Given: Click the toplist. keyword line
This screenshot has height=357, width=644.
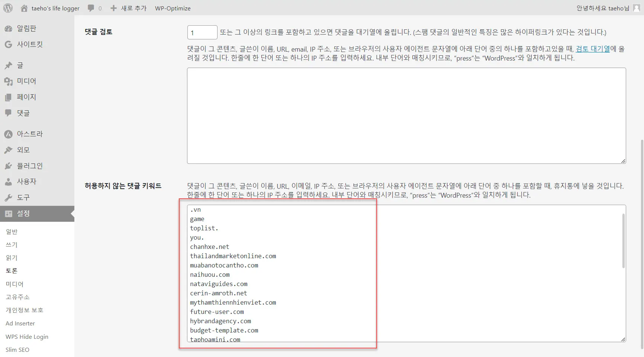Looking at the screenshot, I should 204,228.
